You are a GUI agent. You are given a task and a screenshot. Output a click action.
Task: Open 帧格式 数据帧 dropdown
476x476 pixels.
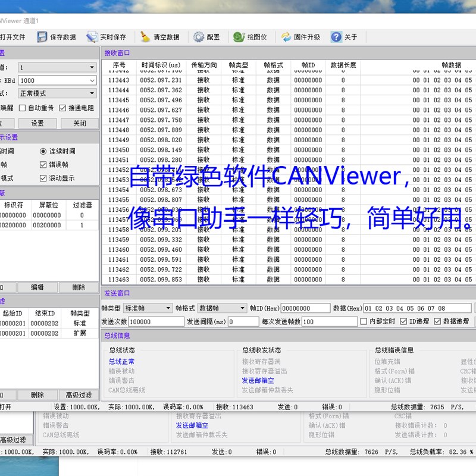click(x=221, y=308)
